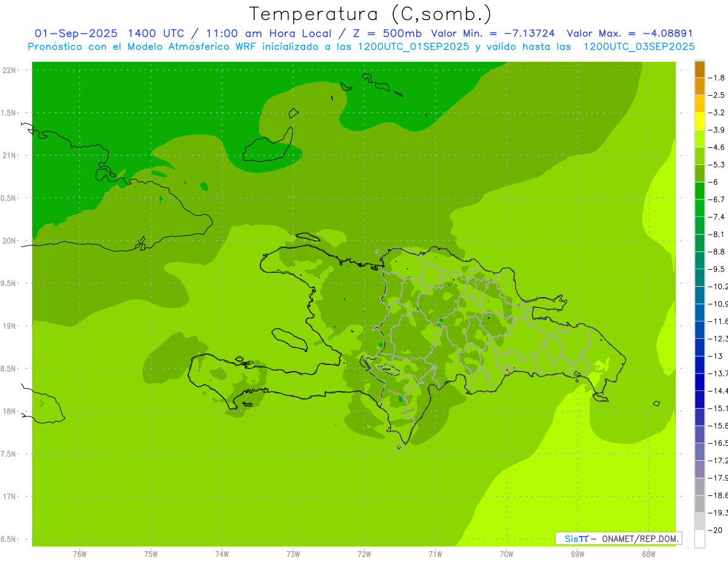Click the colorbar value "-1.8"
The width and height of the screenshot is (728, 562).
[716, 78]
